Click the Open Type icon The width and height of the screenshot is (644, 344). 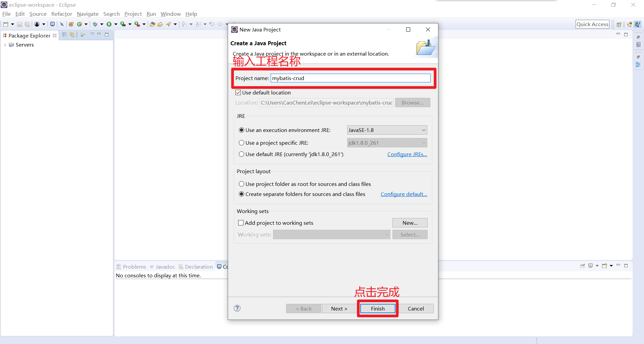152,24
